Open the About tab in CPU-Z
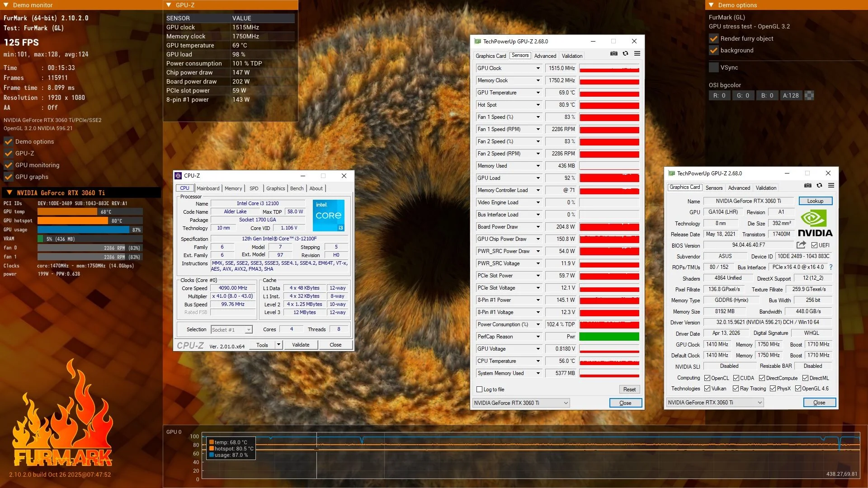Viewport: 868px width, 488px height. (316, 188)
